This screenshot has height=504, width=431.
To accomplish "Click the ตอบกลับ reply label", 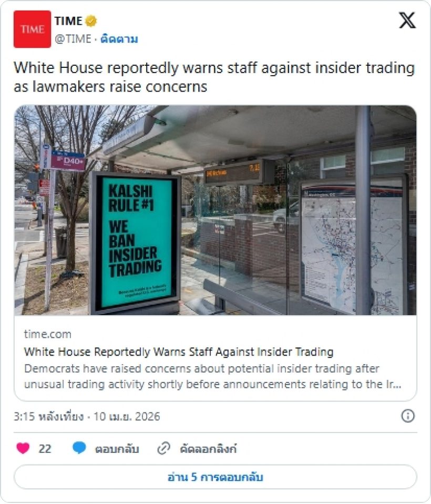I will (x=117, y=449).
